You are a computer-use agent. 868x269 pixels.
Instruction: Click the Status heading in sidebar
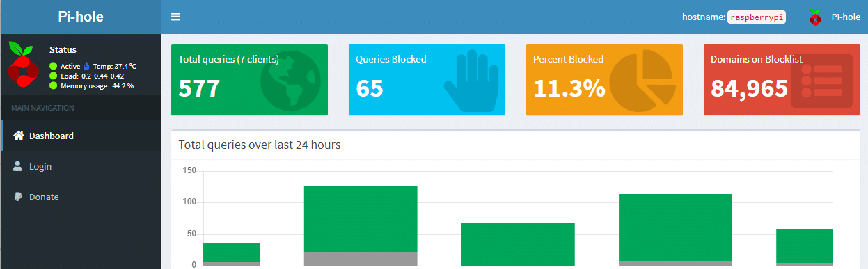click(x=63, y=50)
